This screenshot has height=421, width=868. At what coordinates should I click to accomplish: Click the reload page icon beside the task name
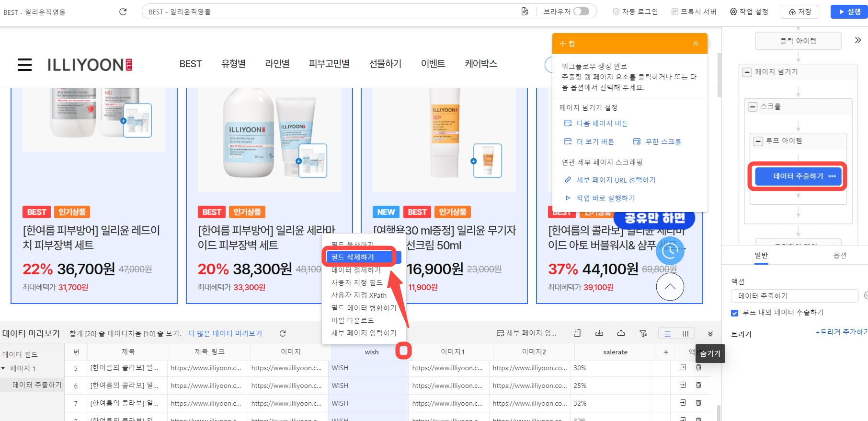point(123,12)
